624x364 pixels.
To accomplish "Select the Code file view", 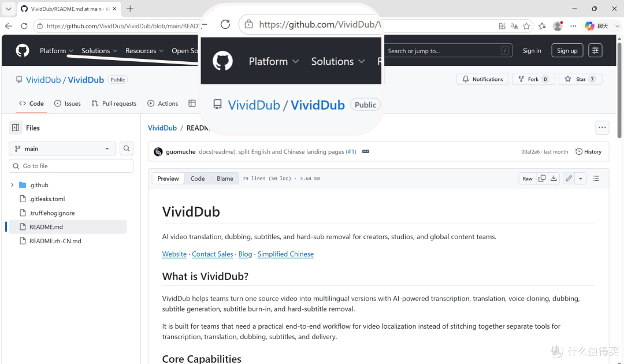I will pos(198,178).
